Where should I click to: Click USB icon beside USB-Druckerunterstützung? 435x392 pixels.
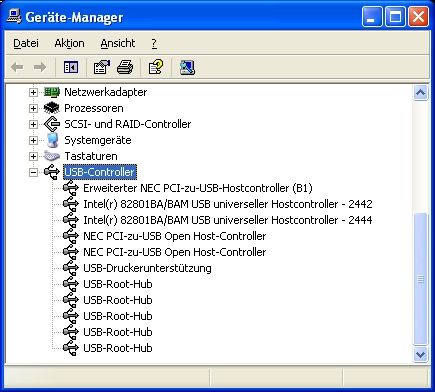(71, 268)
